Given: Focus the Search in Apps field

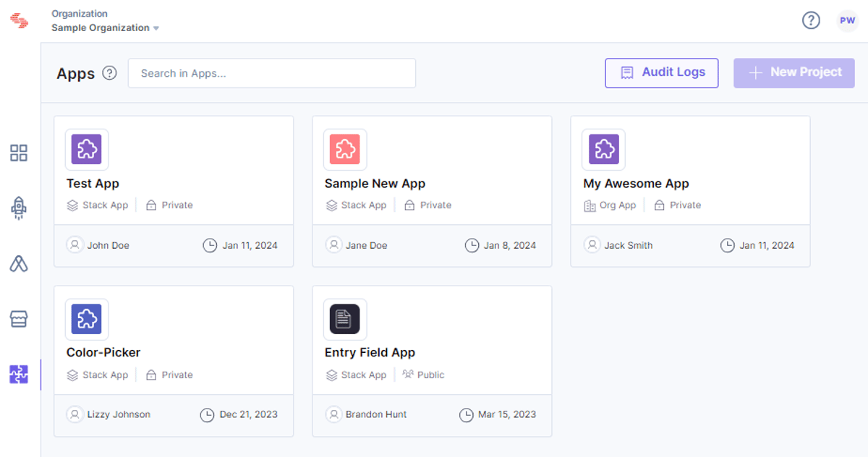Looking at the screenshot, I should [x=272, y=73].
